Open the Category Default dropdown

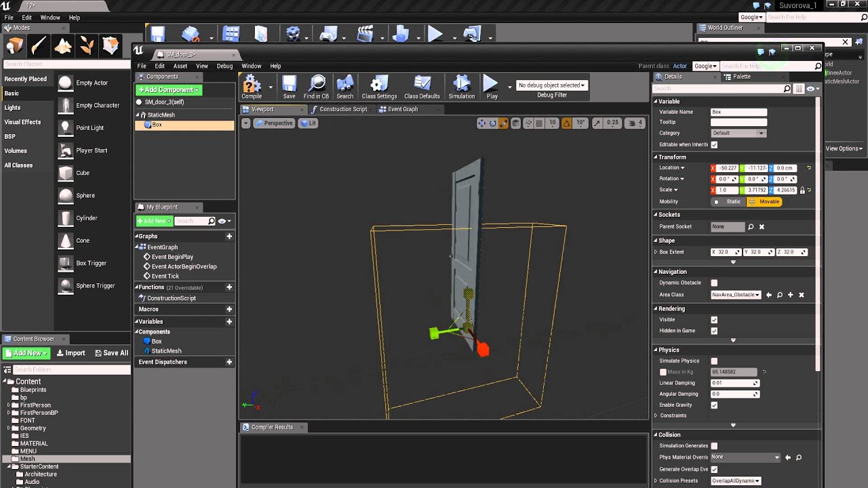pyautogui.click(x=738, y=133)
